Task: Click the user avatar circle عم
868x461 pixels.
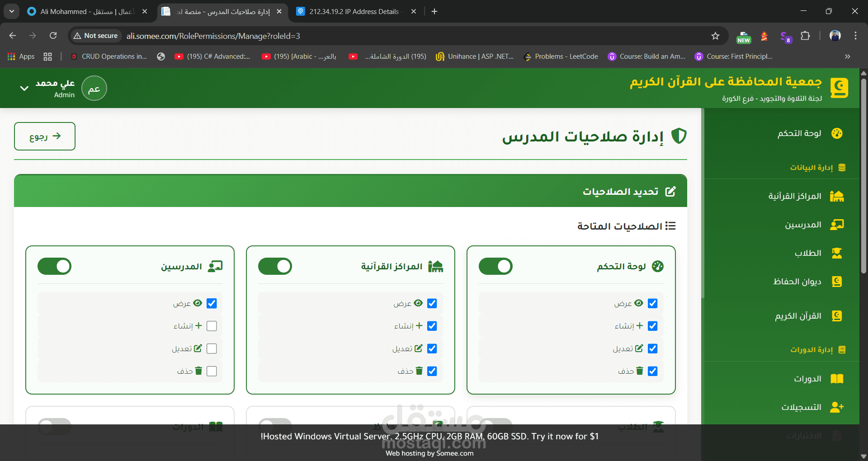Action: click(x=94, y=88)
